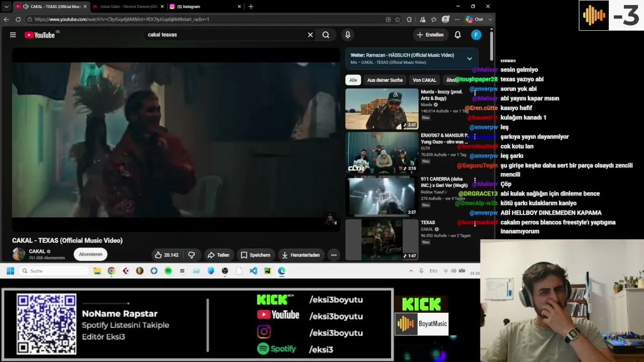Save the video with Speichern
Image resolution: width=644 pixels, height=362 pixels.
[x=256, y=255]
